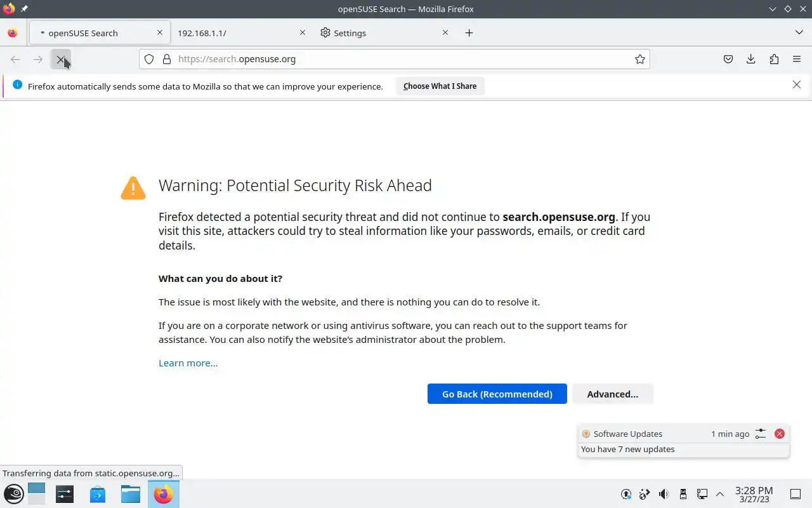Bookmark this page with star icon

point(640,59)
